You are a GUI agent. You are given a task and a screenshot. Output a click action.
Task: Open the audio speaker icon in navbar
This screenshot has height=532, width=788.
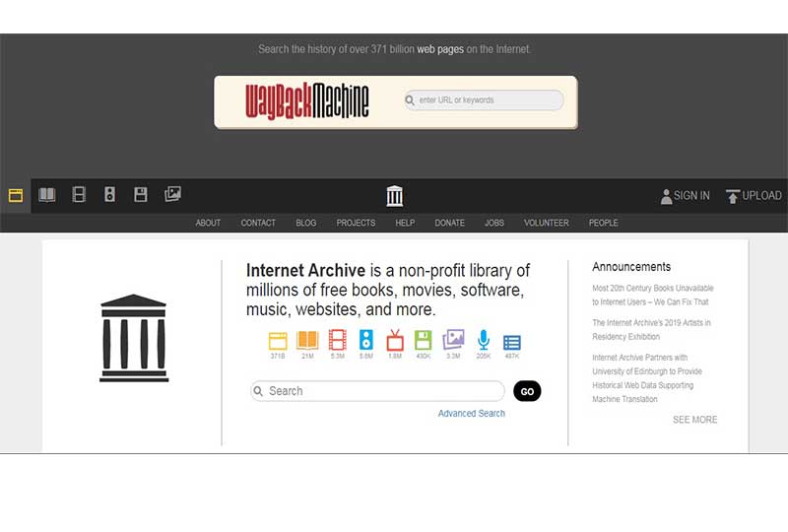coord(109,194)
